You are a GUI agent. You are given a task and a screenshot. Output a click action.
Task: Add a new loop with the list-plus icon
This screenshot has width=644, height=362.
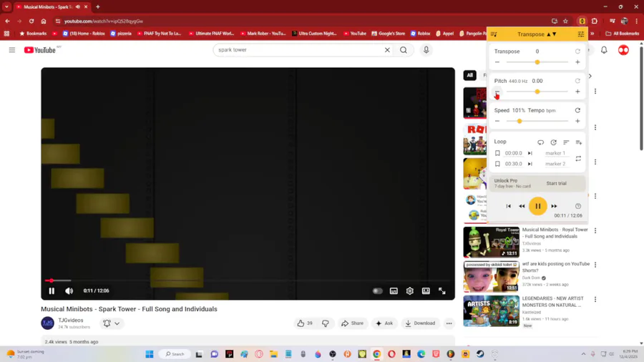pos(579,142)
